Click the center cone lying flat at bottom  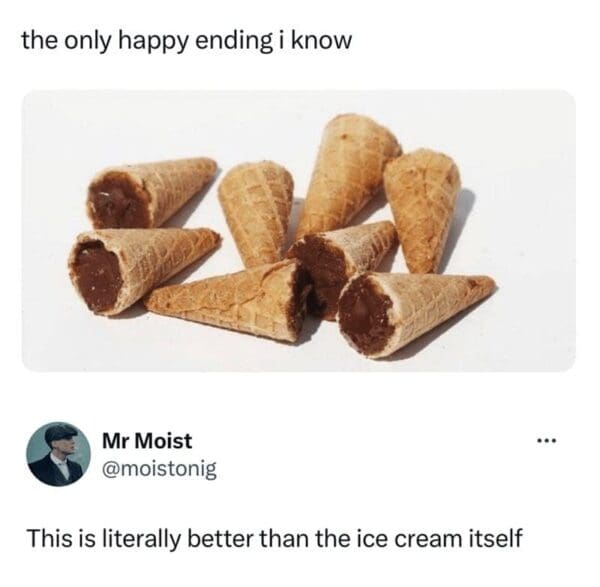point(230,300)
